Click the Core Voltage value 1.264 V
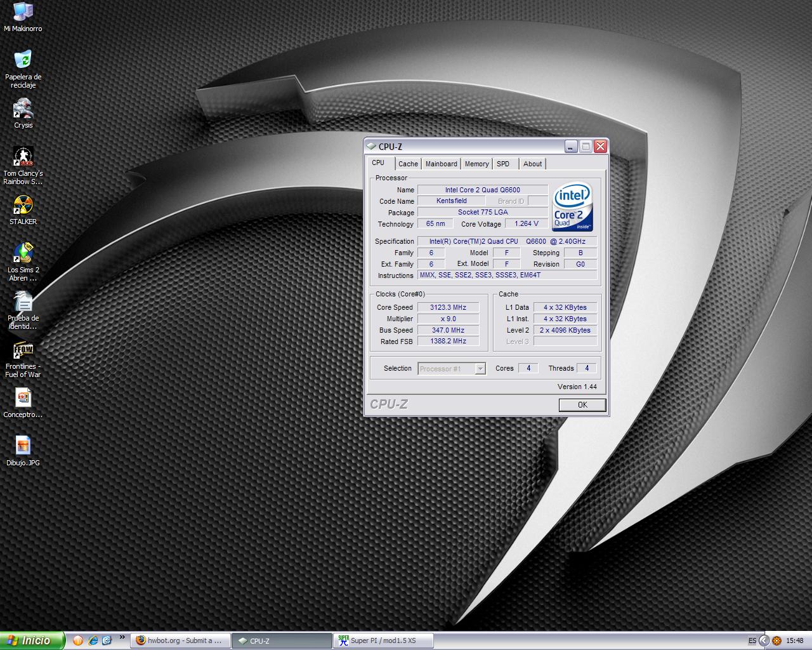Viewport: 812px width, 650px height. click(526, 223)
